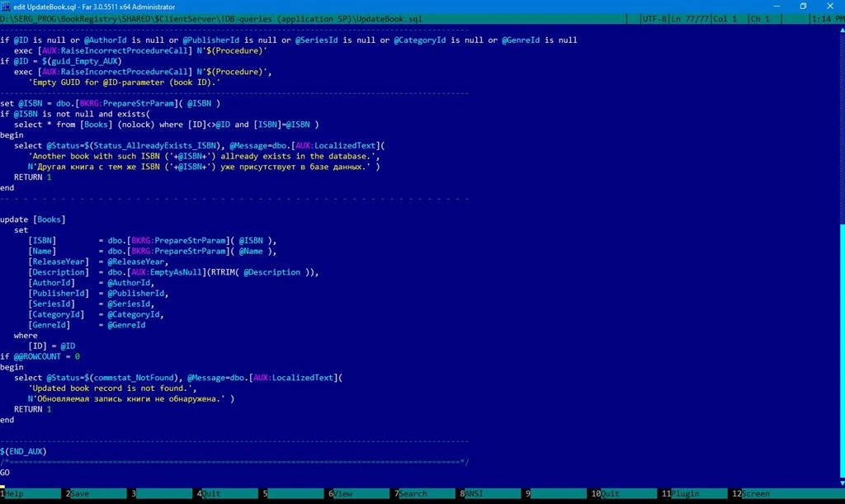Screen dimensions: 845x504
Task: Click the '[SeriesId]' column name
Action: tap(52, 304)
